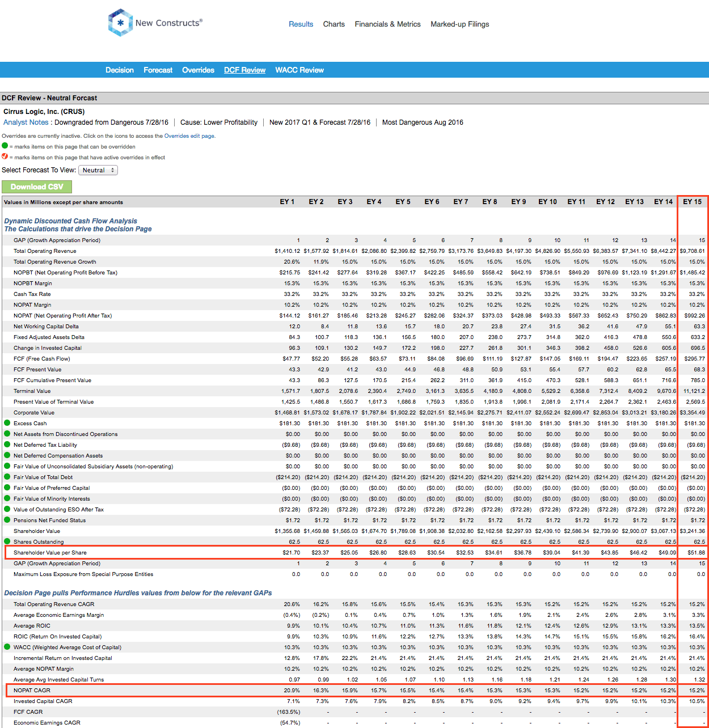The image size is (709, 728).
Task: Click the $3,241.36 Shareholder Value cell
Action: (x=693, y=531)
